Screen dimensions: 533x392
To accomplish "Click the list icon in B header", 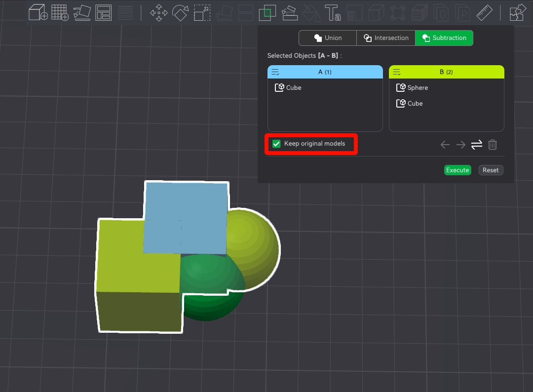I will coord(397,72).
